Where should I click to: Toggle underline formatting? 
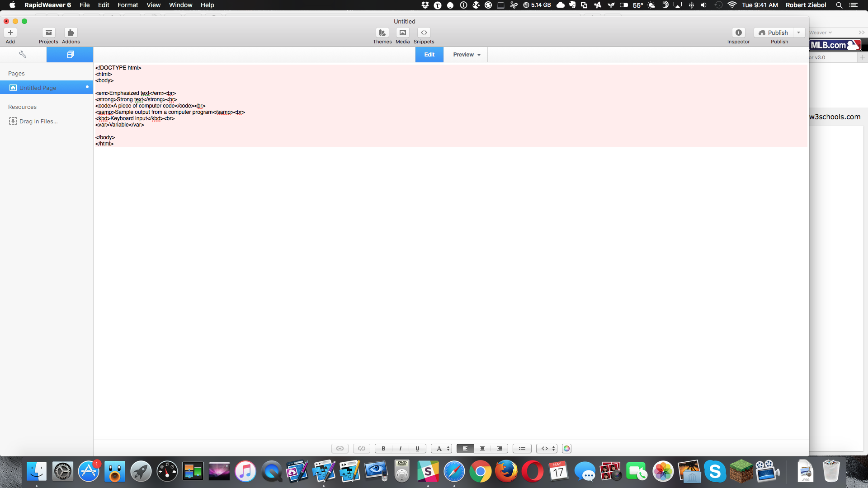coord(417,449)
